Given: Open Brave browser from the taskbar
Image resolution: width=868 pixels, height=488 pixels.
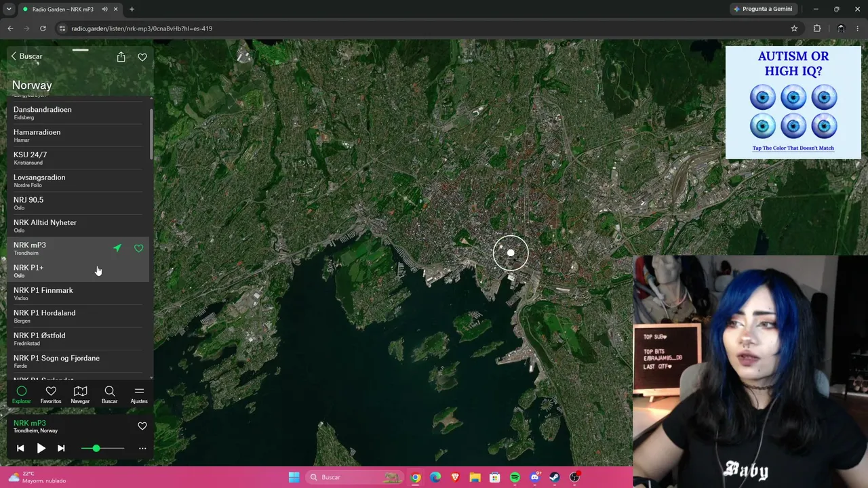Looking at the screenshot, I should click(x=455, y=477).
